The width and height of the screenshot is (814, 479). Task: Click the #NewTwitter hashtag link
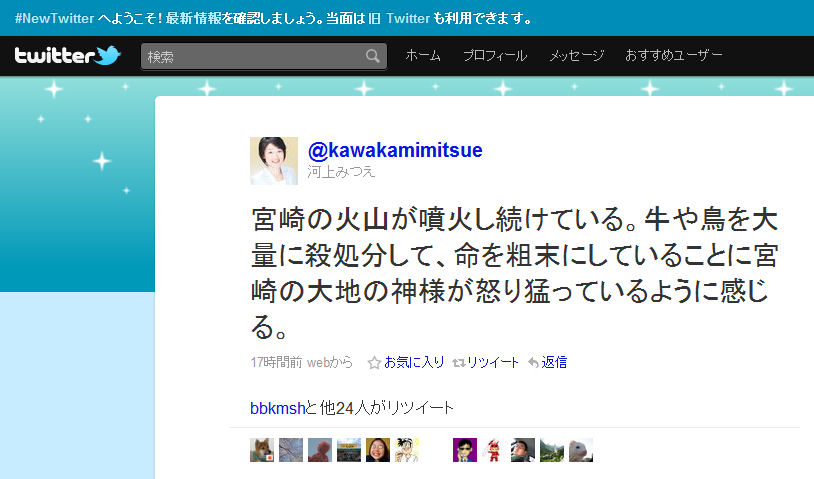pyautogui.click(x=54, y=18)
